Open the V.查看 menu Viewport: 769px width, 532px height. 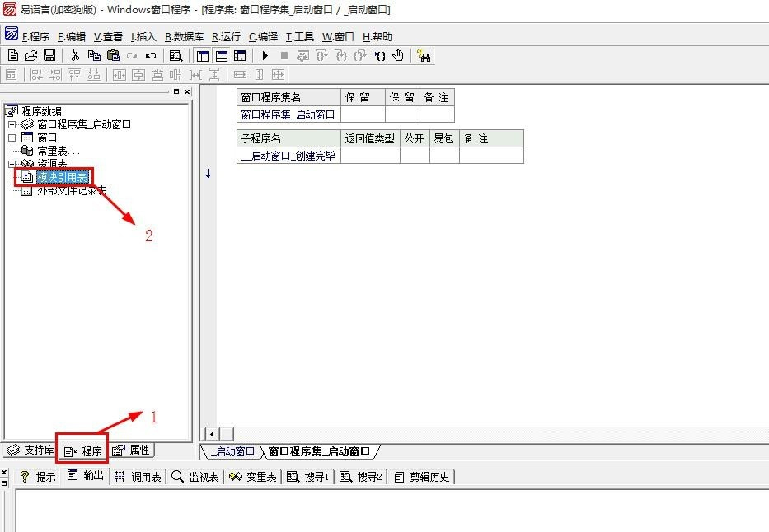pyautogui.click(x=109, y=37)
